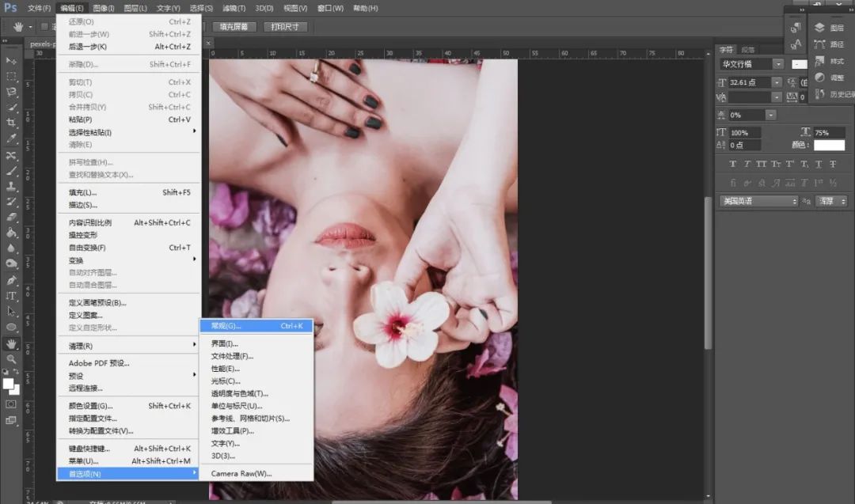Expand the 变换 submenu
Screen dimensions: 855x504
[x=129, y=260]
